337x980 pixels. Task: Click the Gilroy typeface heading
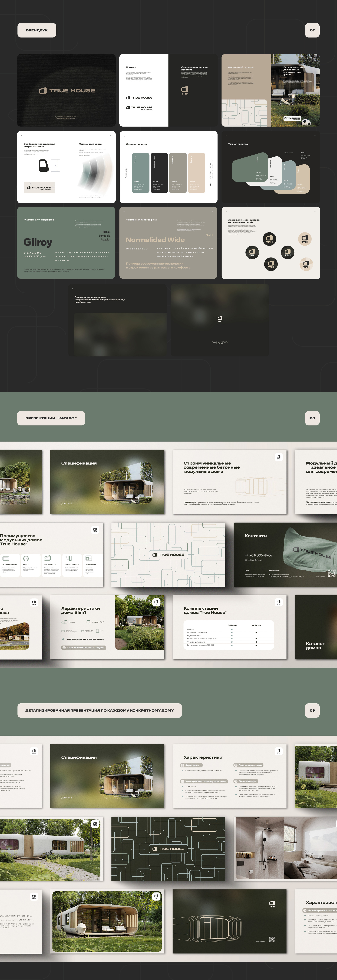38,242
